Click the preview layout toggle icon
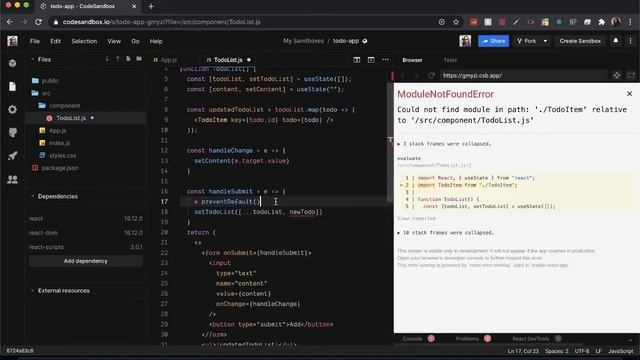This screenshot has width=640, height=360. click(371, 60)
